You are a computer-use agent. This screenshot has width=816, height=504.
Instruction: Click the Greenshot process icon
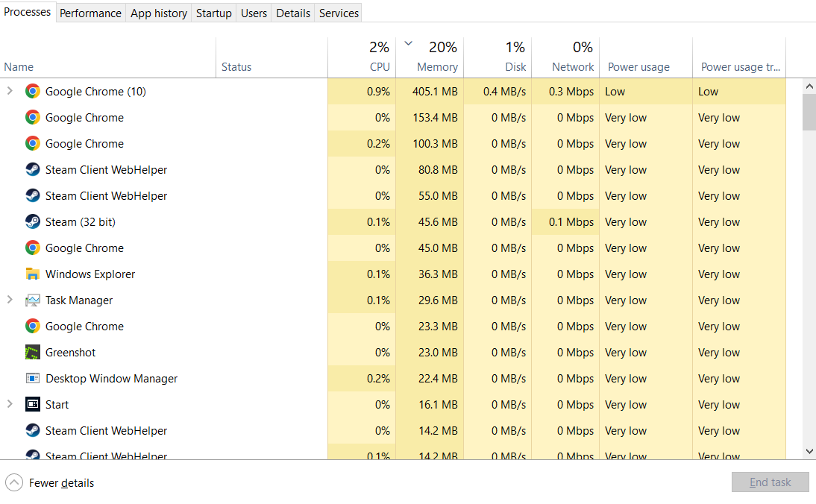pyautogui.click(x=33, y=352)
